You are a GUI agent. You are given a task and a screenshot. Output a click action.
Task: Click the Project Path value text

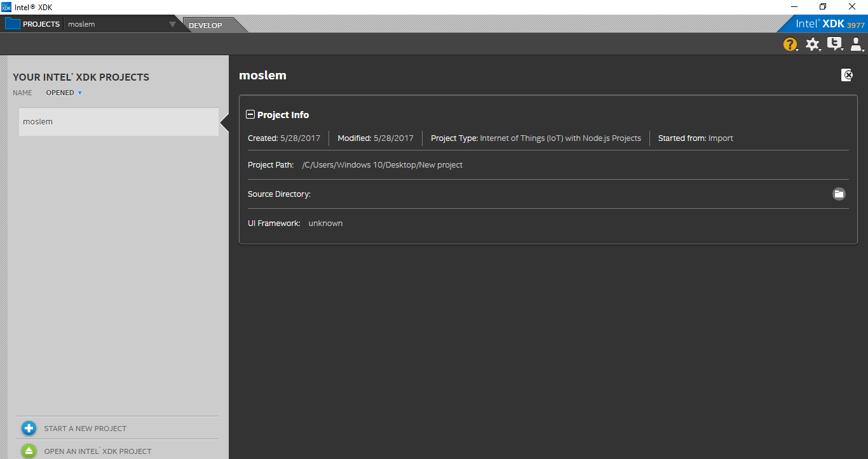click(382, 165)
